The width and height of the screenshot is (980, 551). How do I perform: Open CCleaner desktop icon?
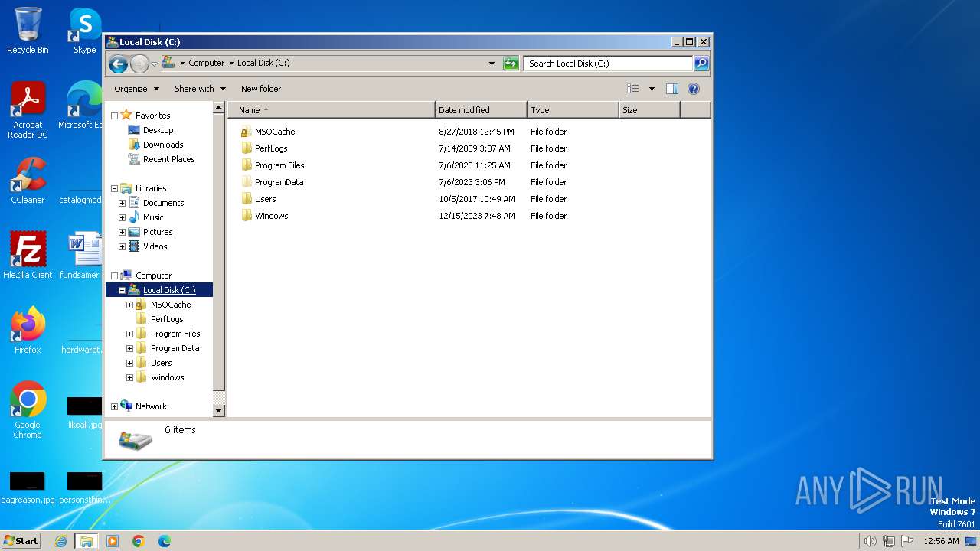[x=28, y=181]
